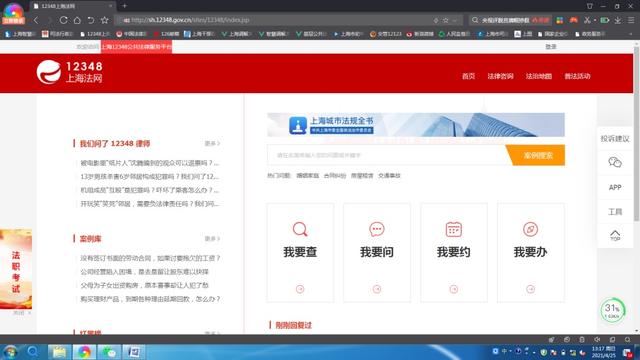The image size is (640, 360).
Task: Open the Windows Start button
Action: (10, 351)
